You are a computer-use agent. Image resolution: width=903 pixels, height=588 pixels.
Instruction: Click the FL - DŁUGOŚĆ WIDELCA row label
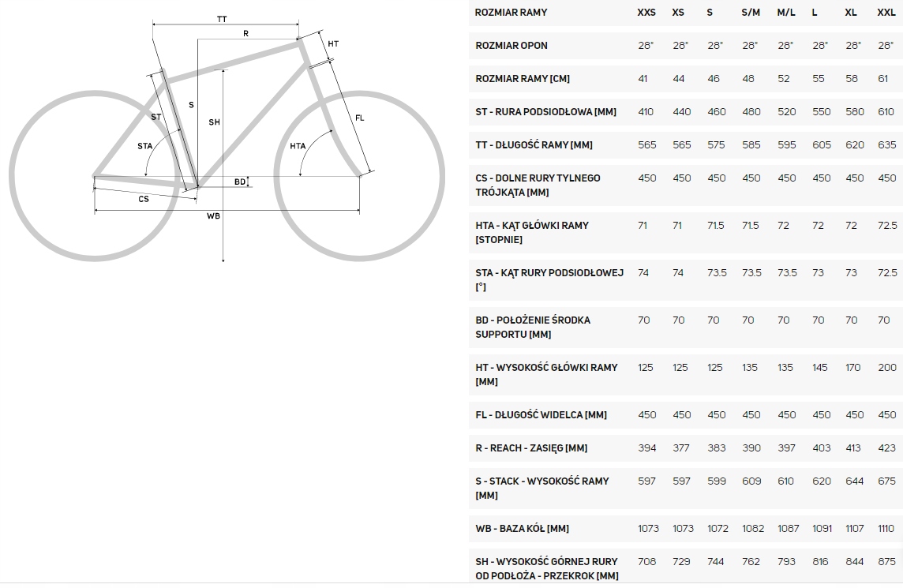(541, 415)
